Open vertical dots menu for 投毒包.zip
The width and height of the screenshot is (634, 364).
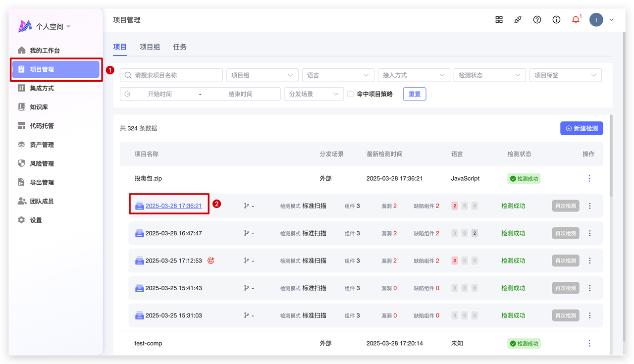[x=589, y=178]
